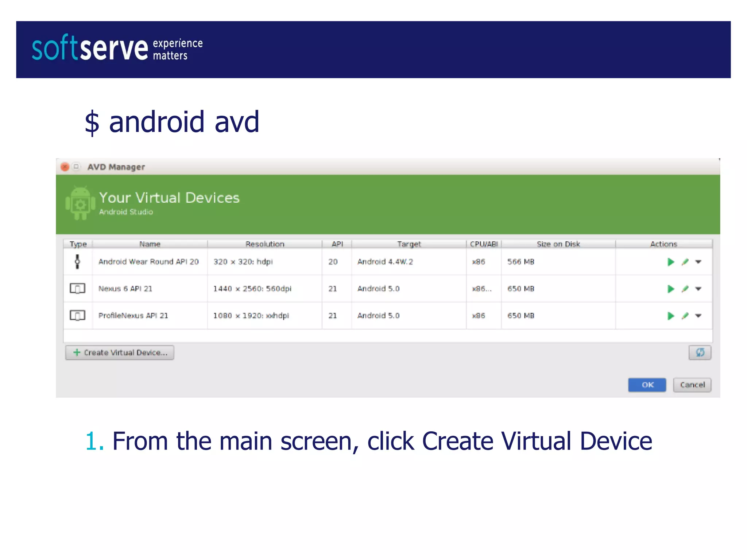
Task: Select the 'Android Wear Round API 20' name
Action: (148, 262)
